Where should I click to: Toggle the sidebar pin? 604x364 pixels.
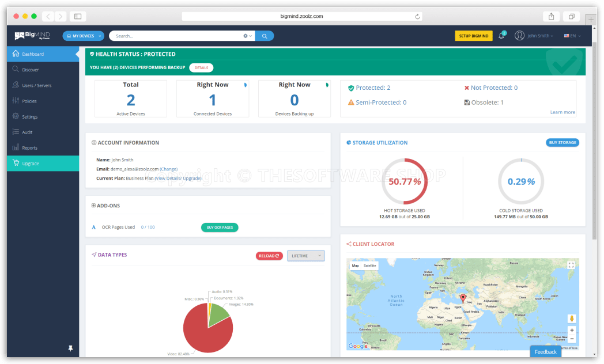pos(70,348)
